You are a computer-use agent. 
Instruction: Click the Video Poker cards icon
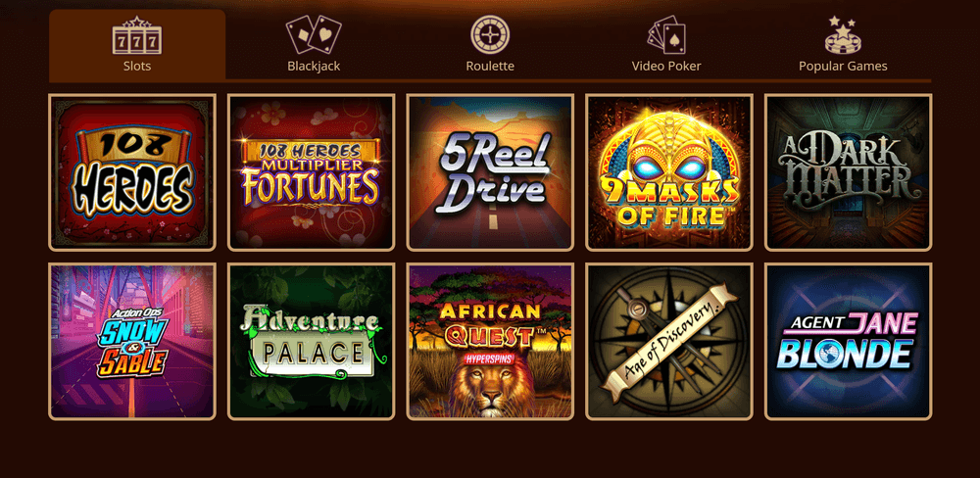point(666,35)
